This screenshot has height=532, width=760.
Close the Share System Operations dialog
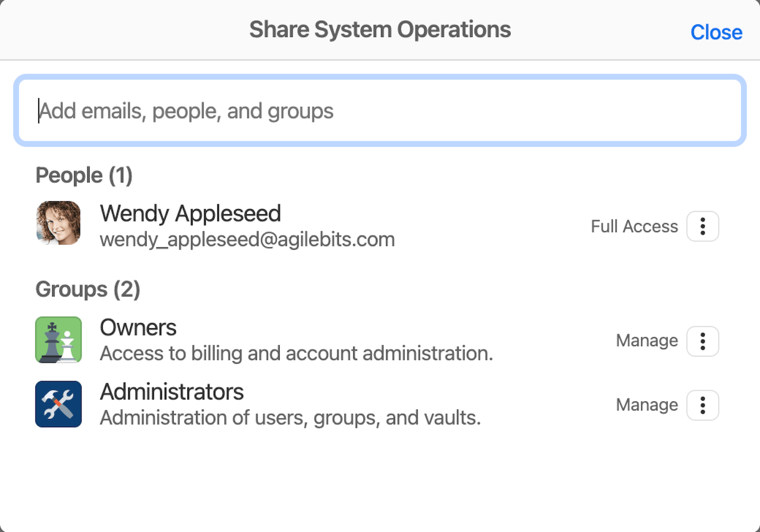tap(716, 32)
